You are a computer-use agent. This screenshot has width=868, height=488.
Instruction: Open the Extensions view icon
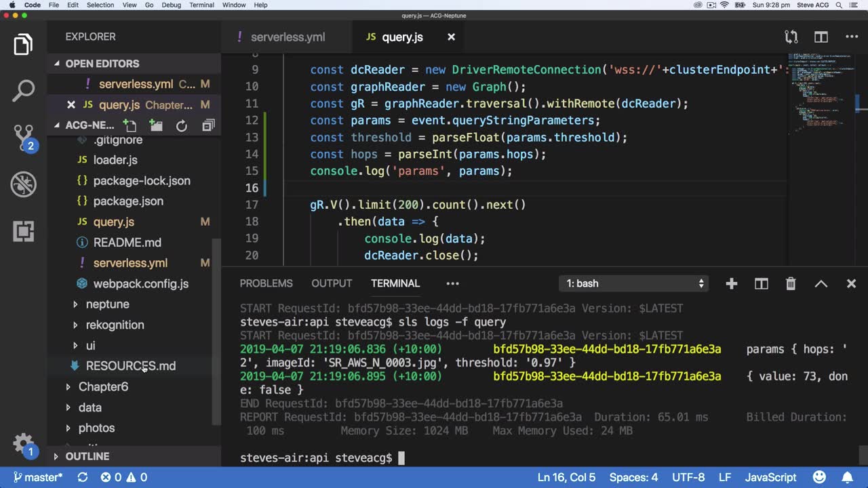23,231
